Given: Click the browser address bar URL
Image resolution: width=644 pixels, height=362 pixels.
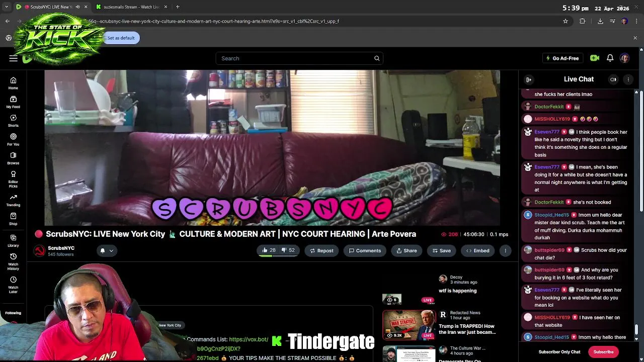Looking at the screenshot, I should click(214, 21).
